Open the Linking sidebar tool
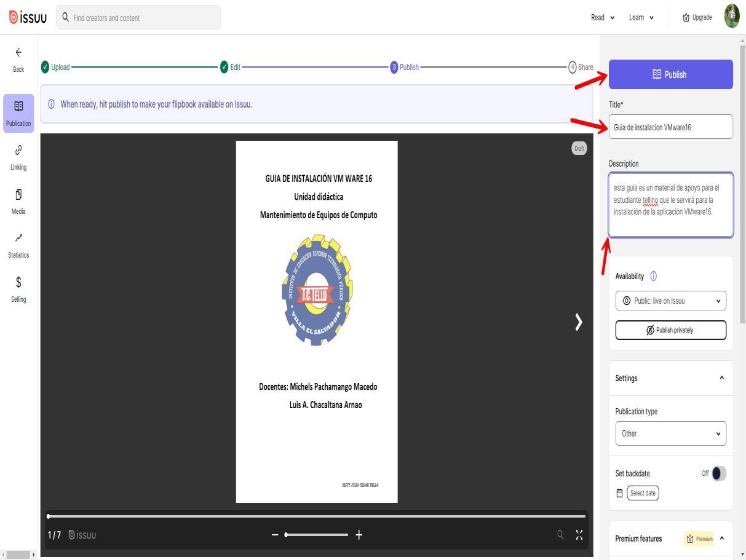746x560 pixels. pos(18,156)
